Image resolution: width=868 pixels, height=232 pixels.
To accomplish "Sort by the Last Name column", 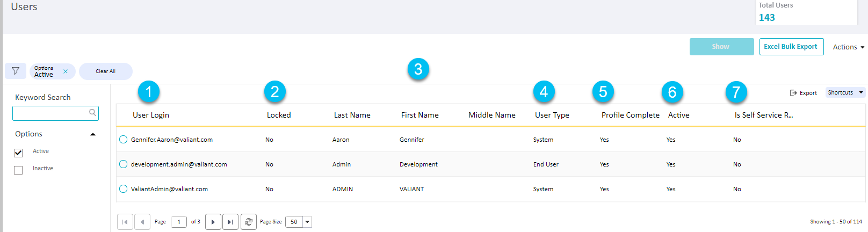I will (352, 115).
